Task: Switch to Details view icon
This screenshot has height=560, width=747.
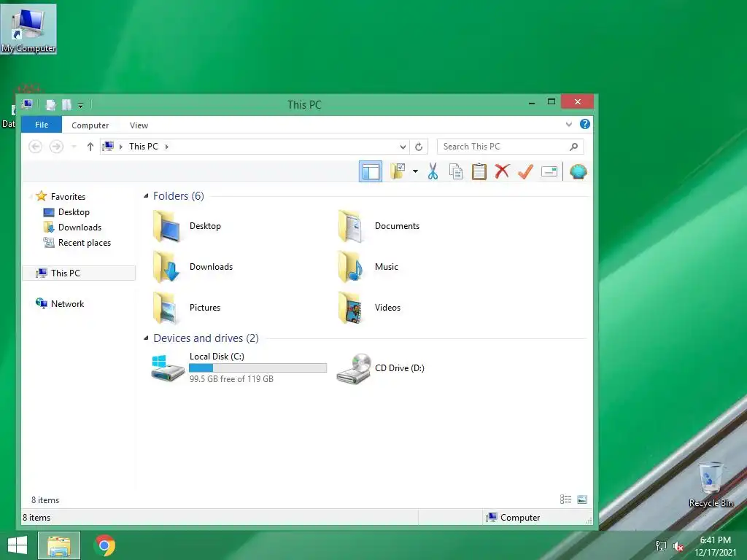Action: (565, 499)
